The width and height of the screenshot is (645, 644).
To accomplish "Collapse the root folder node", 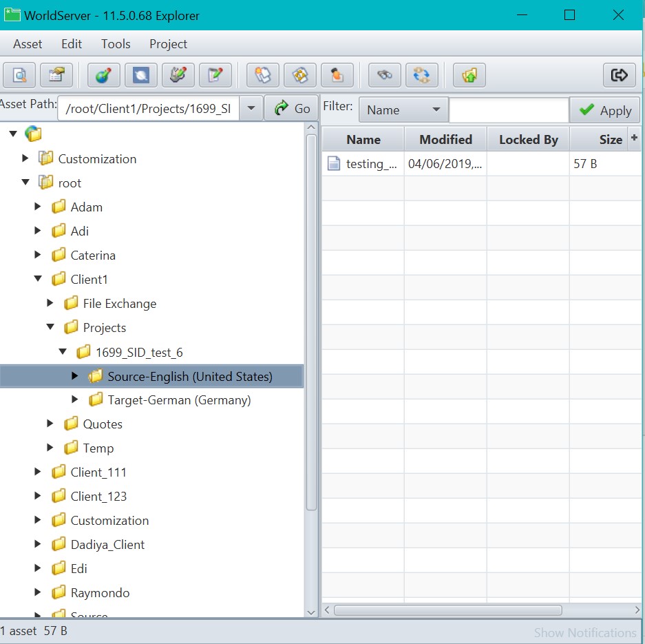I will pyautogui.click(x=25, y=182).
